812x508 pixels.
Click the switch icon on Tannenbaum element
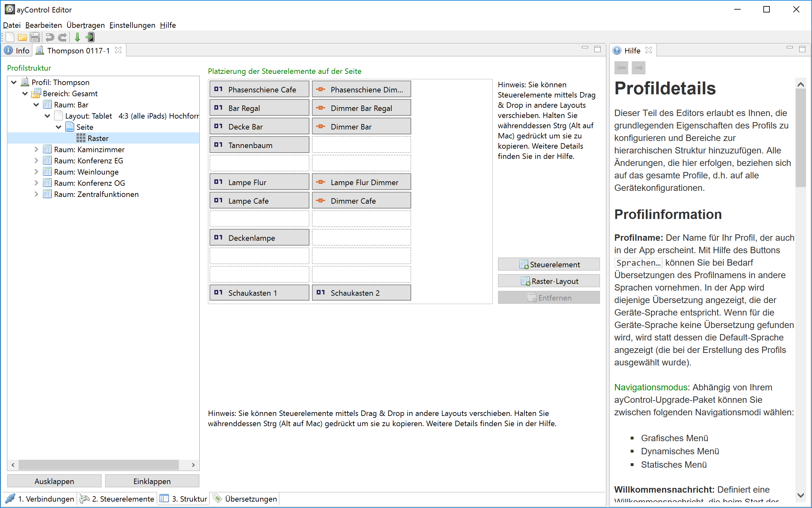click(x=218, y=145)
